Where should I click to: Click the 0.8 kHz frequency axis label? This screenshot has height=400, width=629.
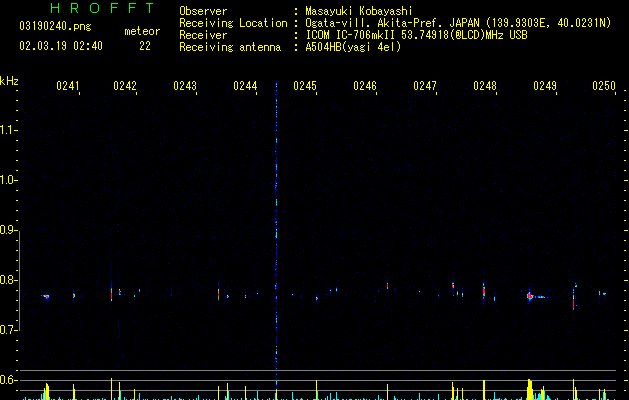coord(8,280)
